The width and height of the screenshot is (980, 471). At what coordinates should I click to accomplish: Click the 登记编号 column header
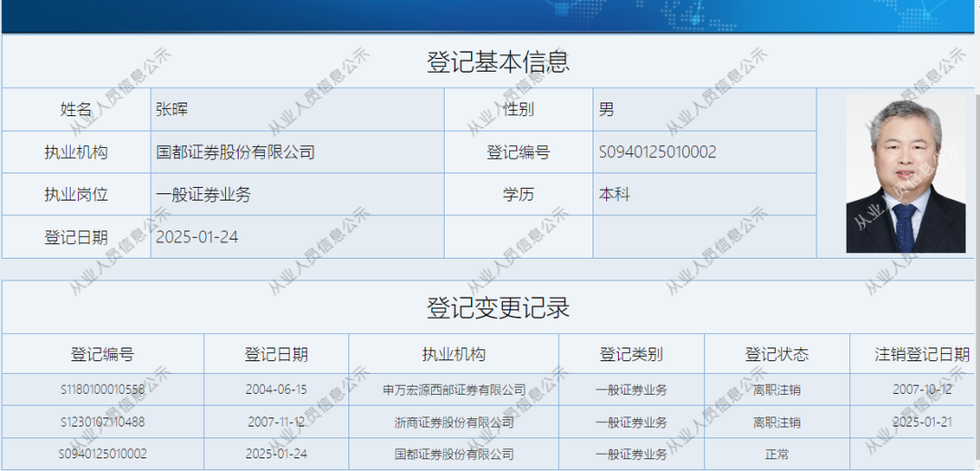pos(103,354)
